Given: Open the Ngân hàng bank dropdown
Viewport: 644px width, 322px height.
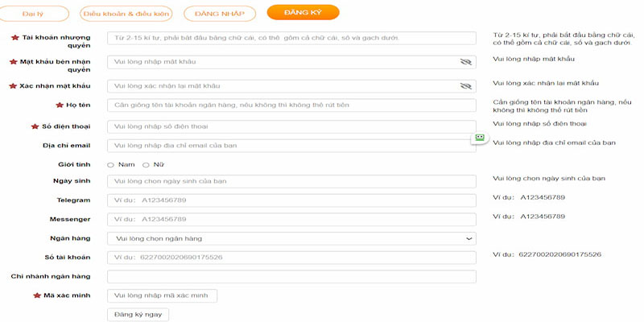Looking at the screenshot, I should pyautogui.click(x=291, y=238).
